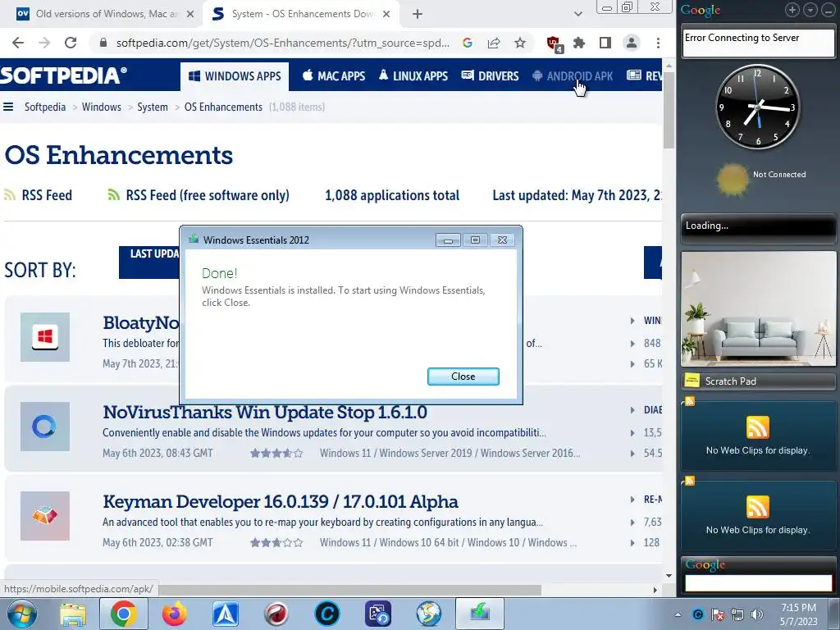Expand the tab search dropdown arrow
The width and height of the screenshot is (840, 630).
(578, 14)
